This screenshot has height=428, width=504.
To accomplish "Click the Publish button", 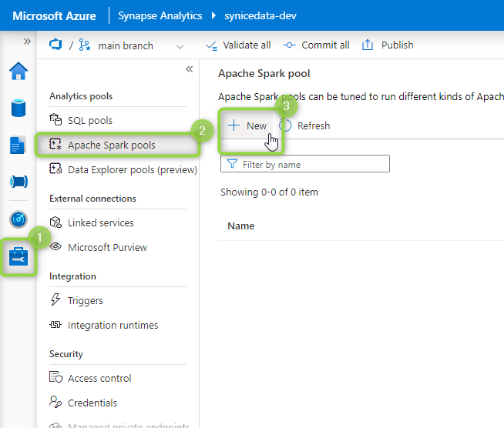I will [388, 45].
